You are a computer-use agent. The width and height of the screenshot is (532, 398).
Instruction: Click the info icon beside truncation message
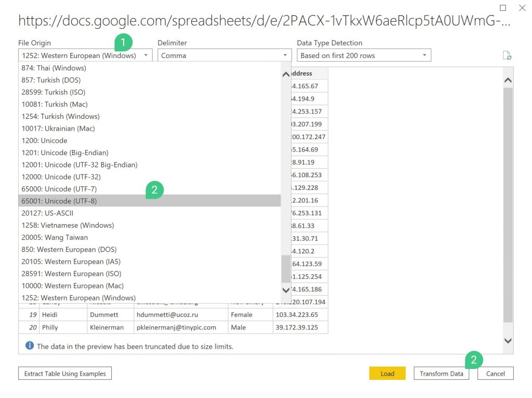point(30,346)
